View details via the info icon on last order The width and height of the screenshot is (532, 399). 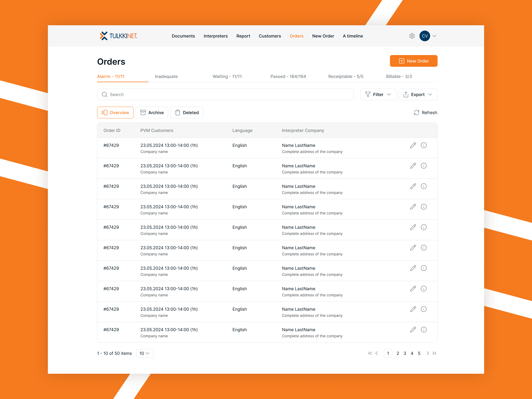424,329
